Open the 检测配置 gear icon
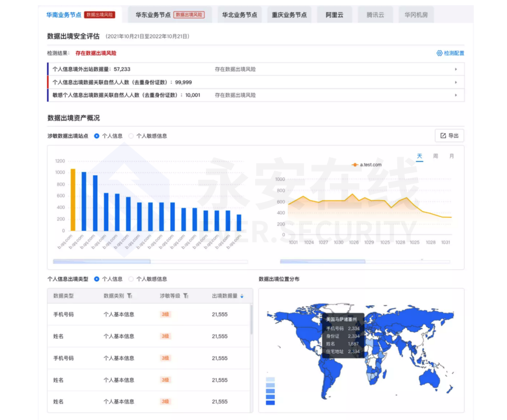The width and height of the screenshot is (507, 420). click(439, 53)
